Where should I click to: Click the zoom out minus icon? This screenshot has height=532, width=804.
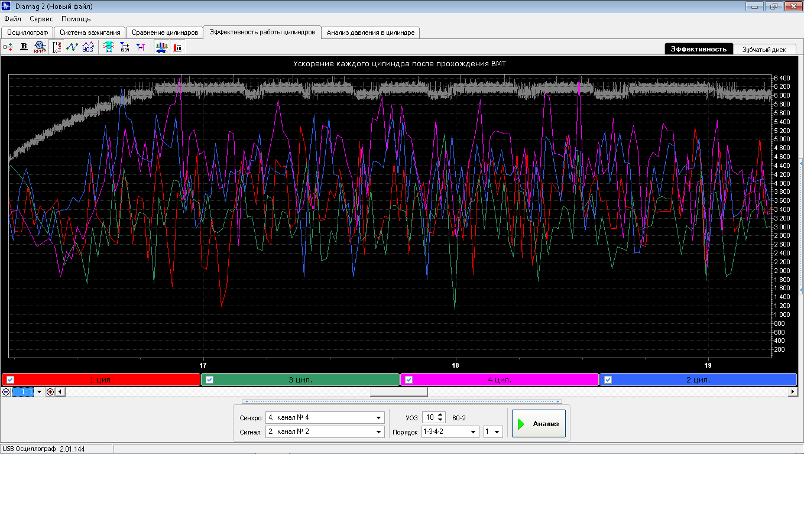(x=6, y=392)
